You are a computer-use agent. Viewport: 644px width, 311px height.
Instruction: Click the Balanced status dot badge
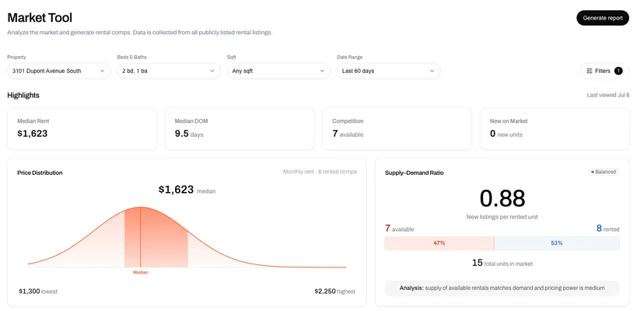604,172
